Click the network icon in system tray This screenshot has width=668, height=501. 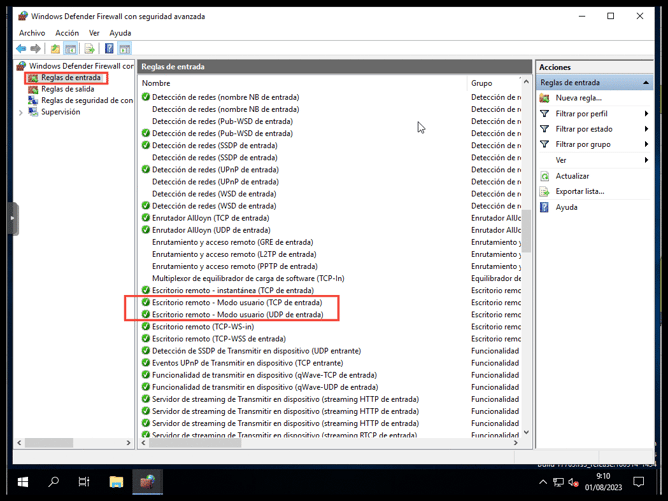pyautogui.click(x=558, y=482)
